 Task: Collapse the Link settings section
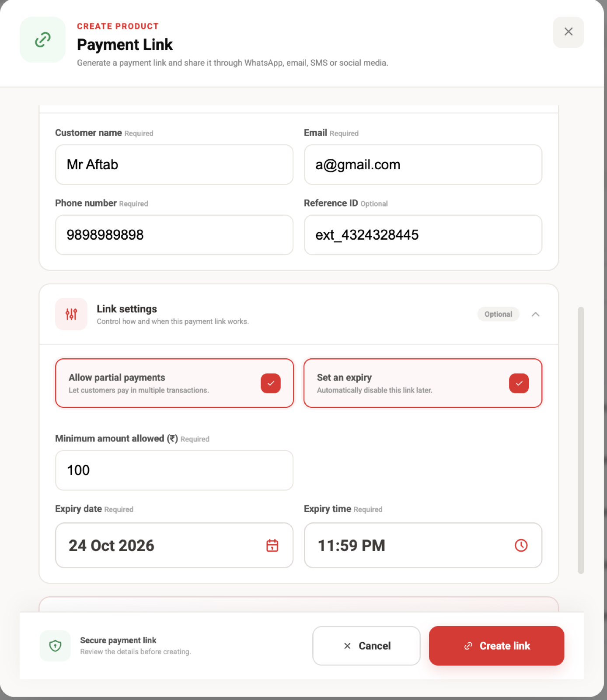click(x=535, y=314)
